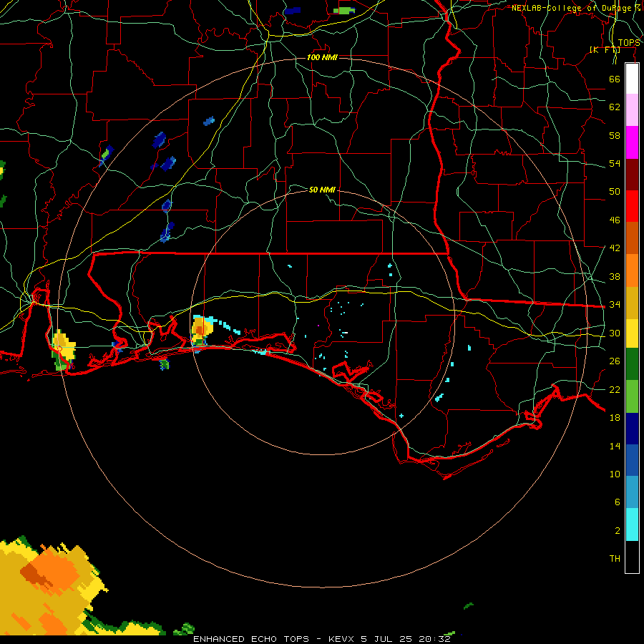Click legend value 50
The height and width of the screenshot is (644, 644).
pyautogui.click(x=615, y=192)
